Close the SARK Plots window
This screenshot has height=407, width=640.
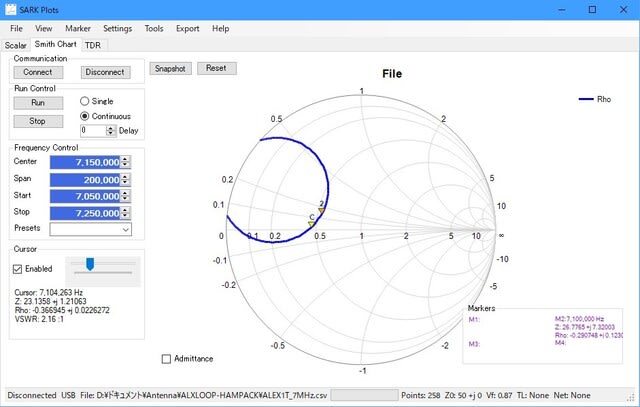pyautogui.click(x=623, y=10)
